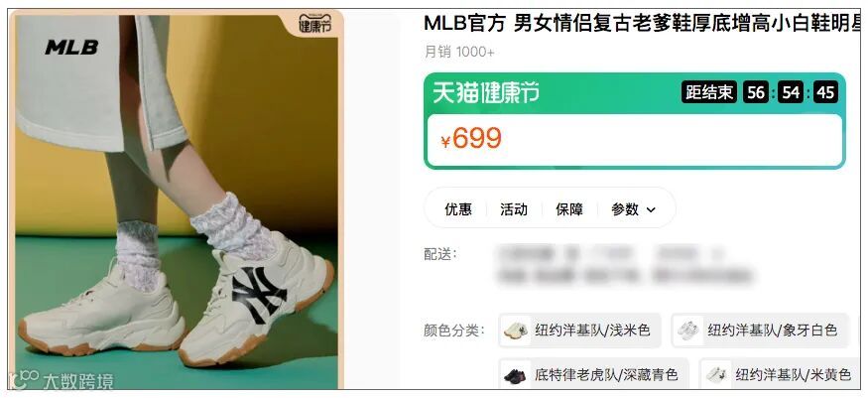Click the NY logo on the sneaker
868x398 pixels.
(x=259, y=296)
